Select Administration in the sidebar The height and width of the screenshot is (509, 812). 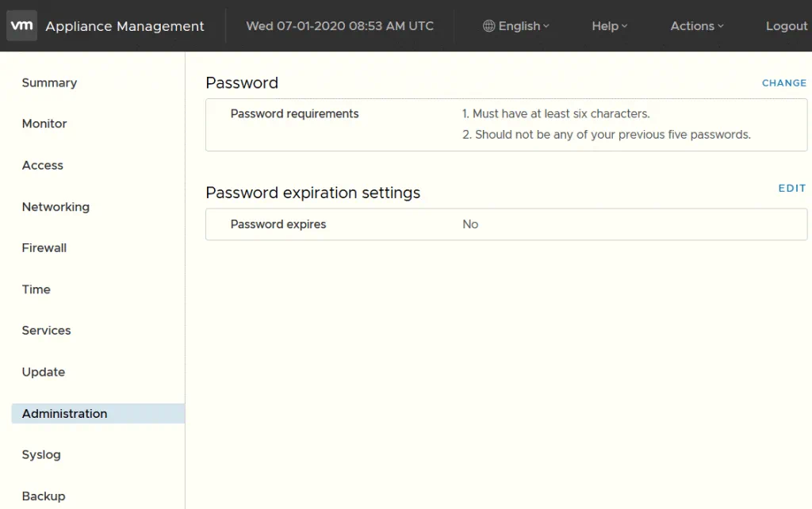point(64,413)
